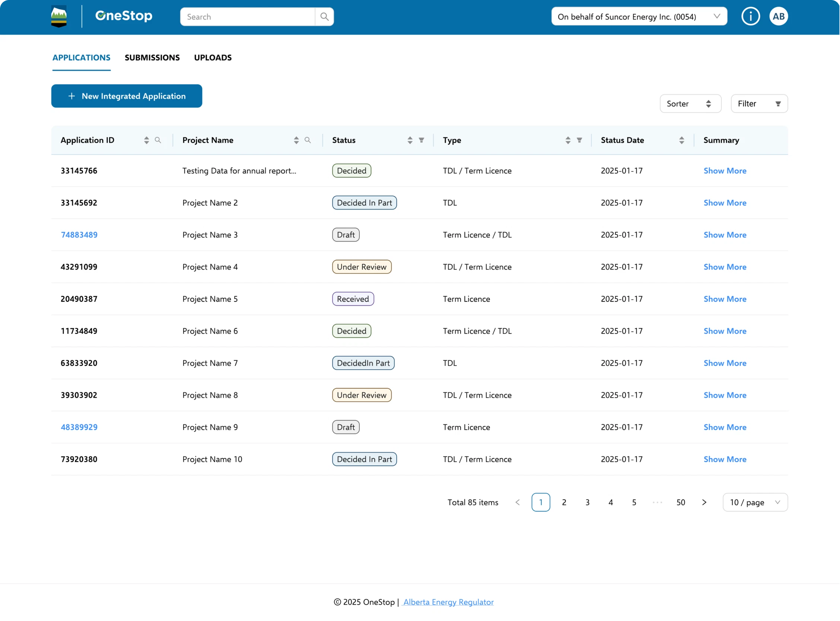This screenshot has height=621, width=840.
Task: Open draft application 74883489 link
Action: pyautogui.click(x=79, y=235)
